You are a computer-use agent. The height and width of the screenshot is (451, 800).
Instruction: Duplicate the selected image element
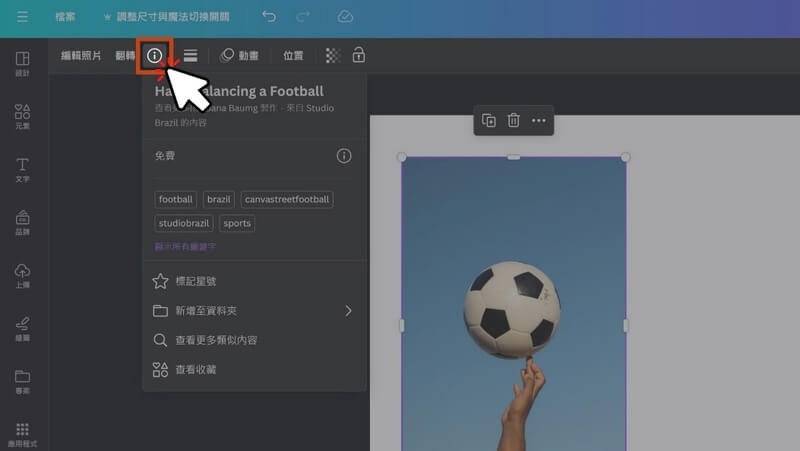[489, 121]
